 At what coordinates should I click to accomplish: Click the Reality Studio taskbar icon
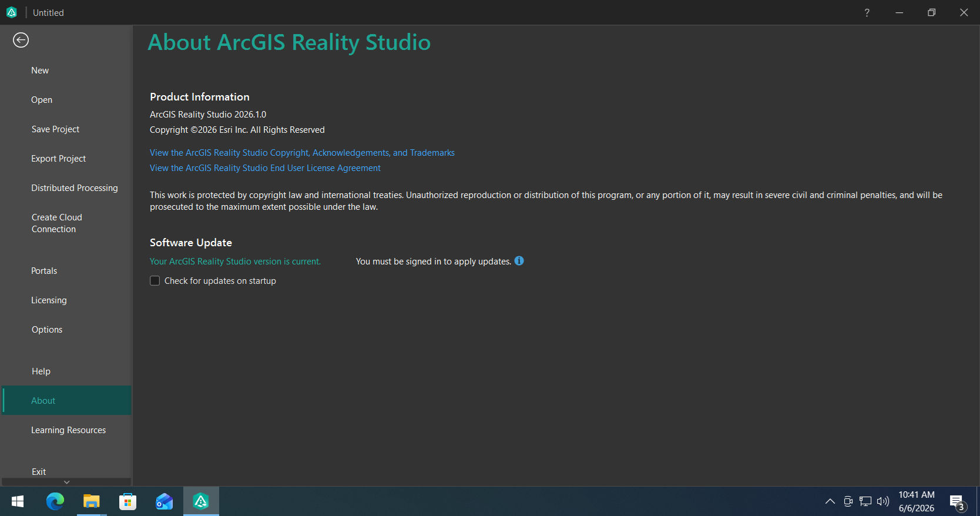[201, 501]
